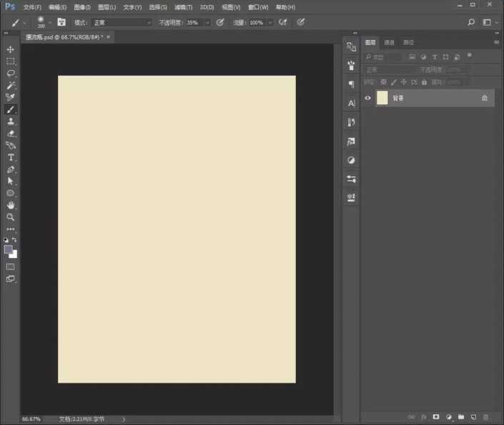Image resolution: width=504 pixels, height=425 pixels.
Task: Select the Move tool
Action: coord(11,49)
